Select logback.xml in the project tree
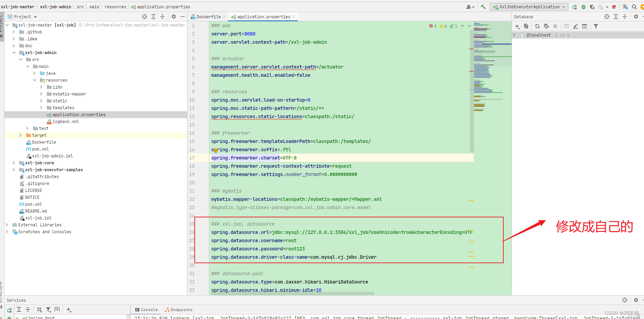 click(66, 122)
